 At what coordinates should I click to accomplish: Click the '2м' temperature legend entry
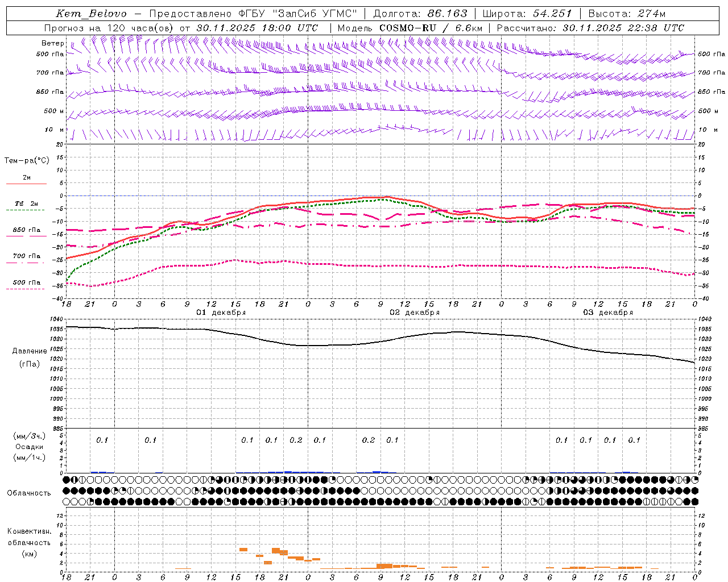coord(27,178)
